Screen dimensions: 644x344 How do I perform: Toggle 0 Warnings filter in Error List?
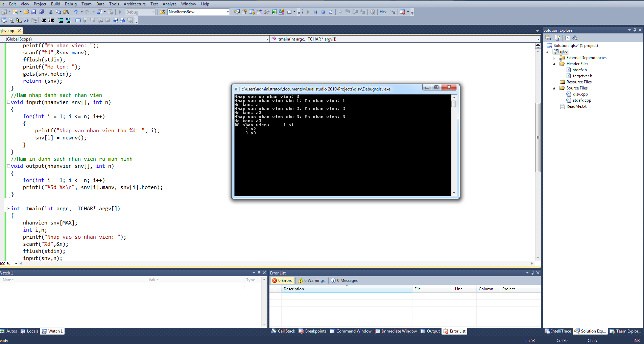point(311,281)
